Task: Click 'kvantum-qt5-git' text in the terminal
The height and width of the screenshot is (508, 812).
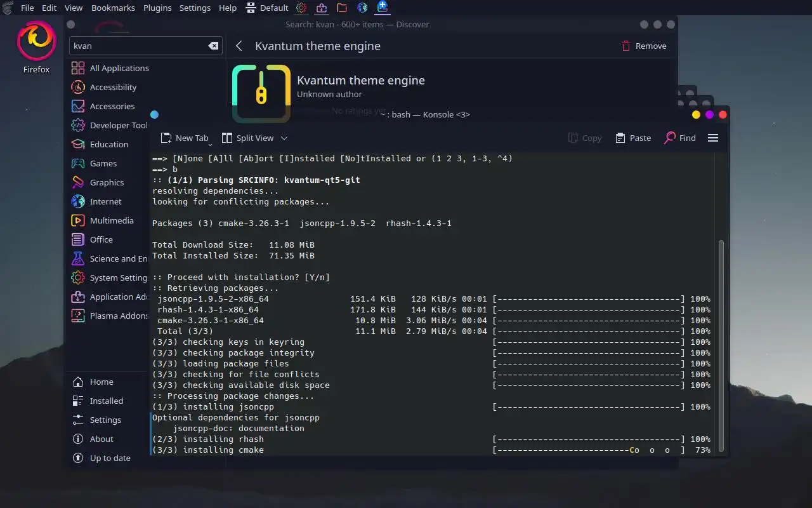Action: click(x=322, y=180)
